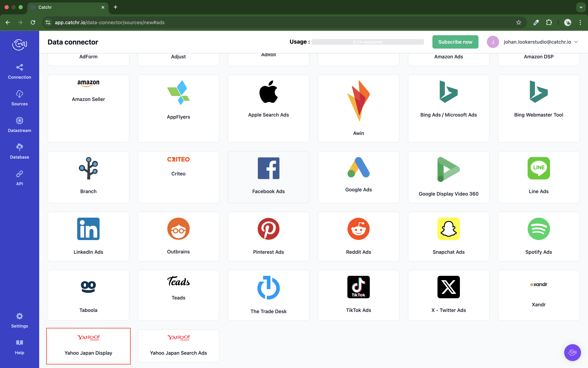Open the Catchr chat widget
The width and height of the screenshot is (588, 368).
(572, 352)
